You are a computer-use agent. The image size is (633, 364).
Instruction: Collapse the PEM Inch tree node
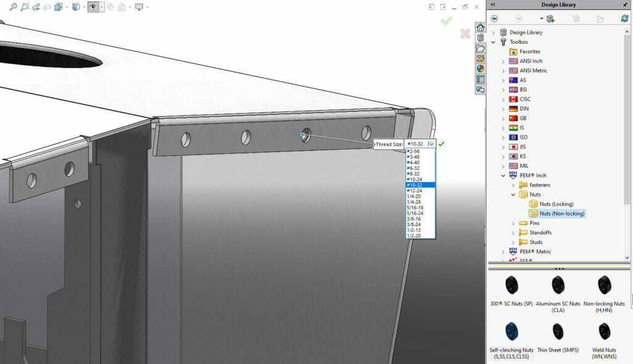click(x=503, y=175)
